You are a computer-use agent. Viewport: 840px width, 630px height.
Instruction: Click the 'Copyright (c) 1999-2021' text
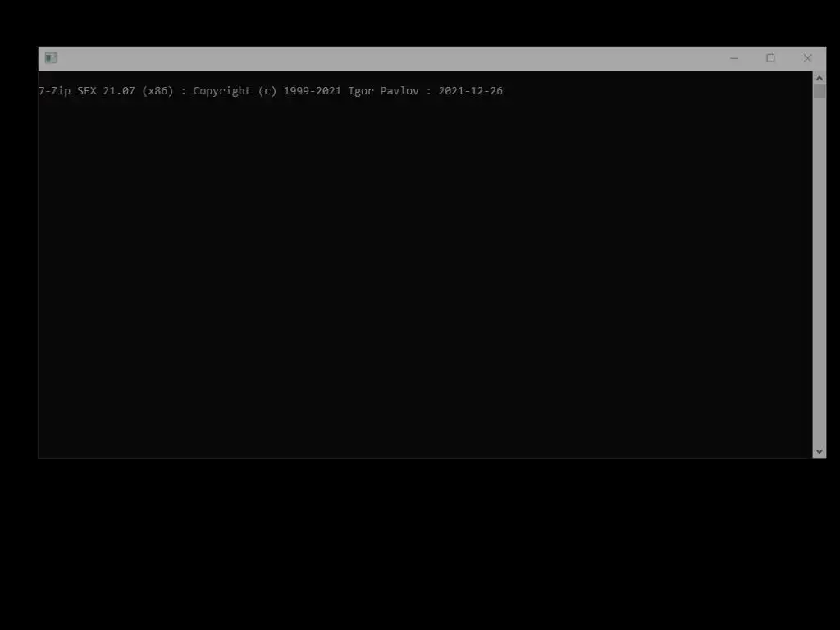(267, 91)
